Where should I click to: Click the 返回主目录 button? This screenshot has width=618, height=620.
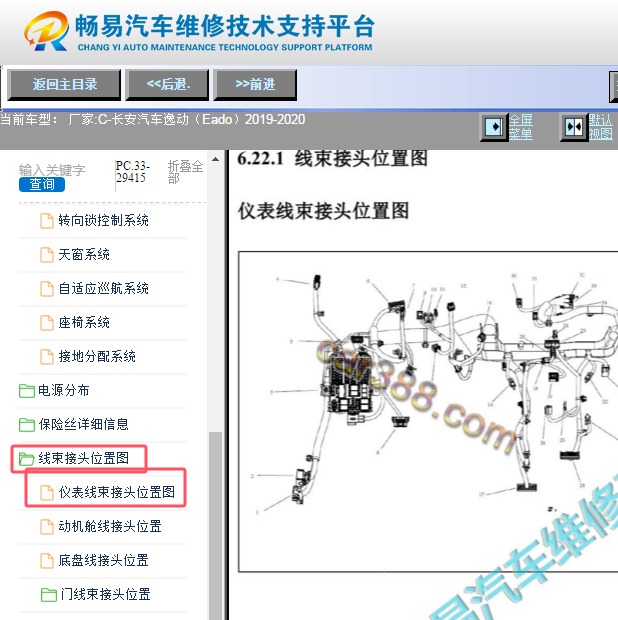64,85
